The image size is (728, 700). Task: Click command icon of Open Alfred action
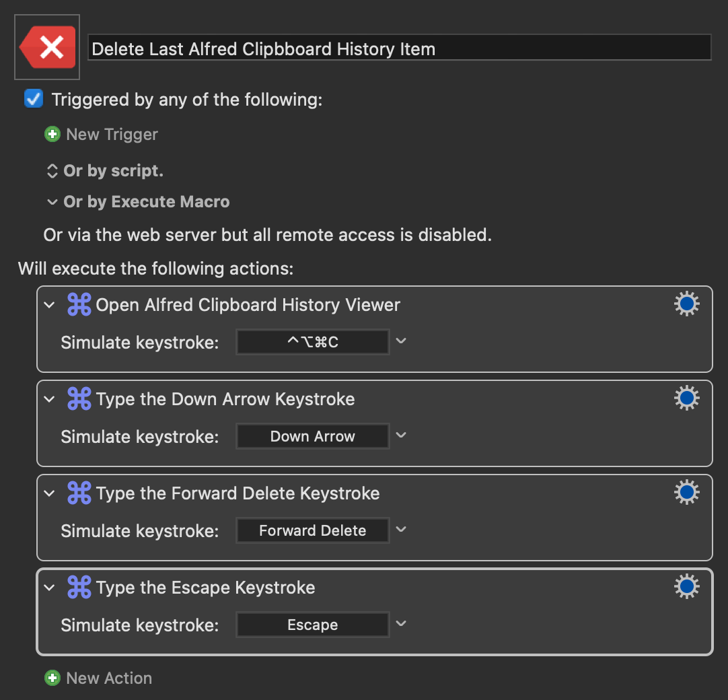(79, 304)
